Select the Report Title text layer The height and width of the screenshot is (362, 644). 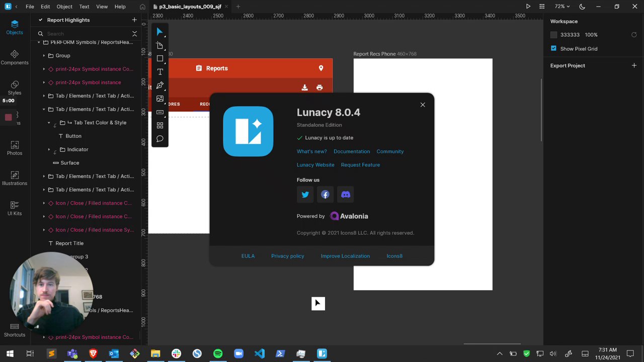69,243
